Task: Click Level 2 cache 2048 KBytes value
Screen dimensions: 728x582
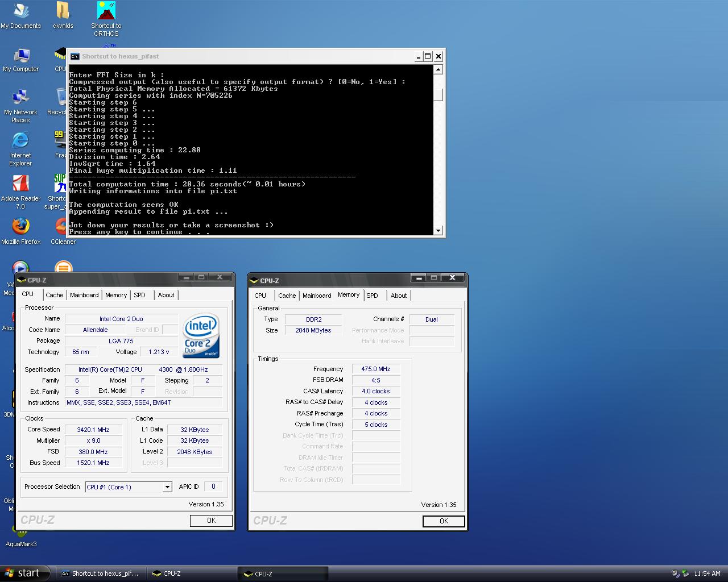Action: (195, 452)
